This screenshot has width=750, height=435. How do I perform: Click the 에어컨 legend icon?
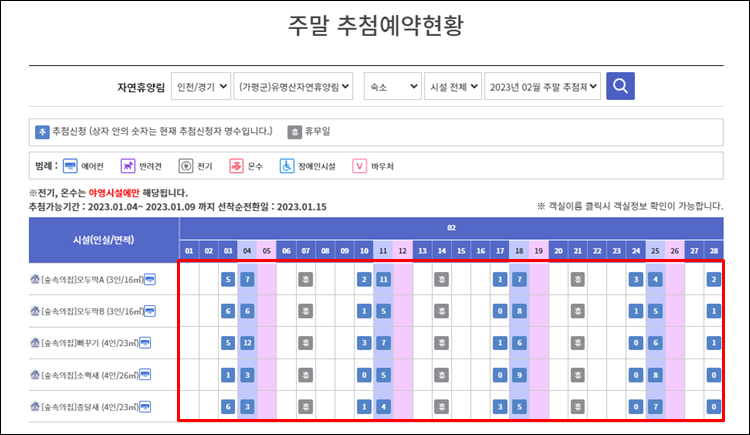point(70,166)
